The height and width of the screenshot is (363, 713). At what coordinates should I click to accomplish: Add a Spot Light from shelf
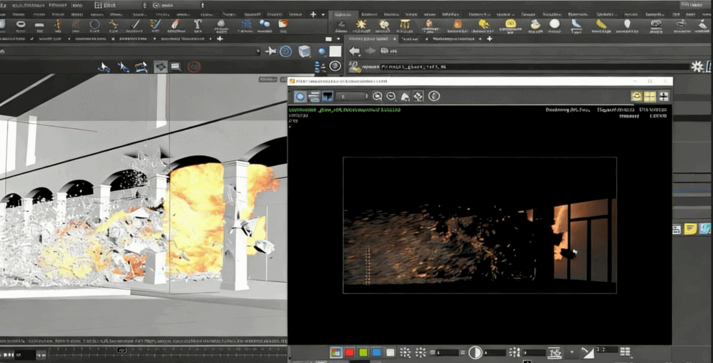(x=384, y=25)
